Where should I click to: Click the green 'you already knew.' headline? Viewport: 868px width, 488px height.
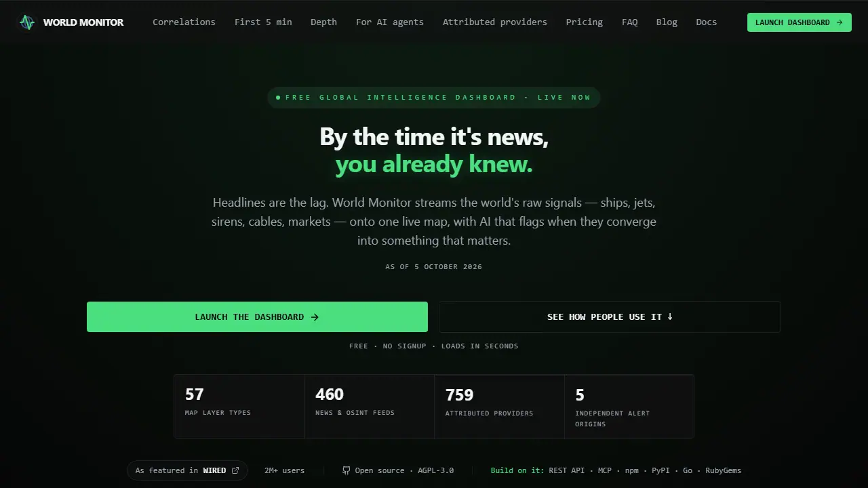434,164
